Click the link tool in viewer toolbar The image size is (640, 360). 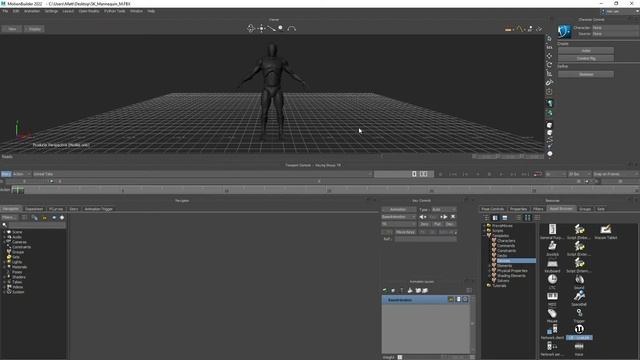pyautogui.click(x=549, y=82)
